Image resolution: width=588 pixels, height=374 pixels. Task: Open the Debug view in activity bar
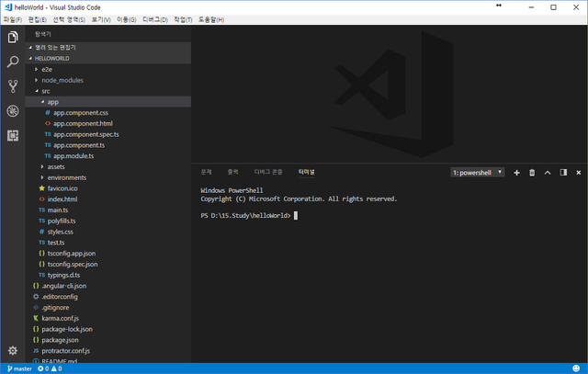pos(13,111)
